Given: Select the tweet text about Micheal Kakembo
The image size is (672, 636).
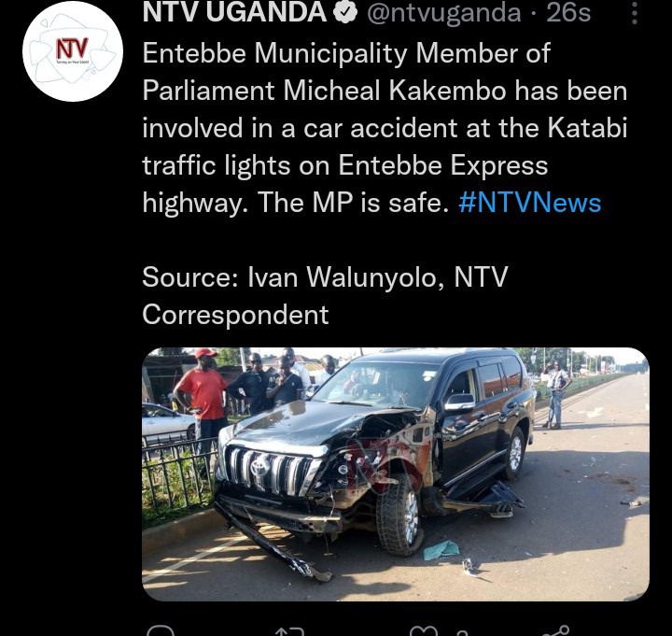Looking at the screenshot, I should tap(385, 128).
